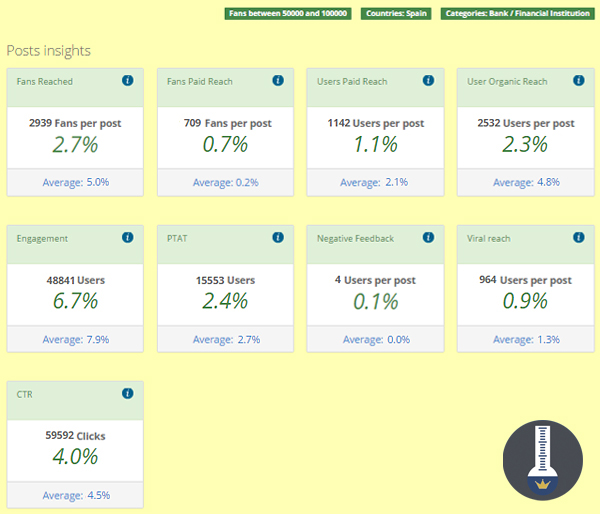Click Average: 4.5% under CTR
The height and width of the screenshot is (514, 600).
pos(75,496)
